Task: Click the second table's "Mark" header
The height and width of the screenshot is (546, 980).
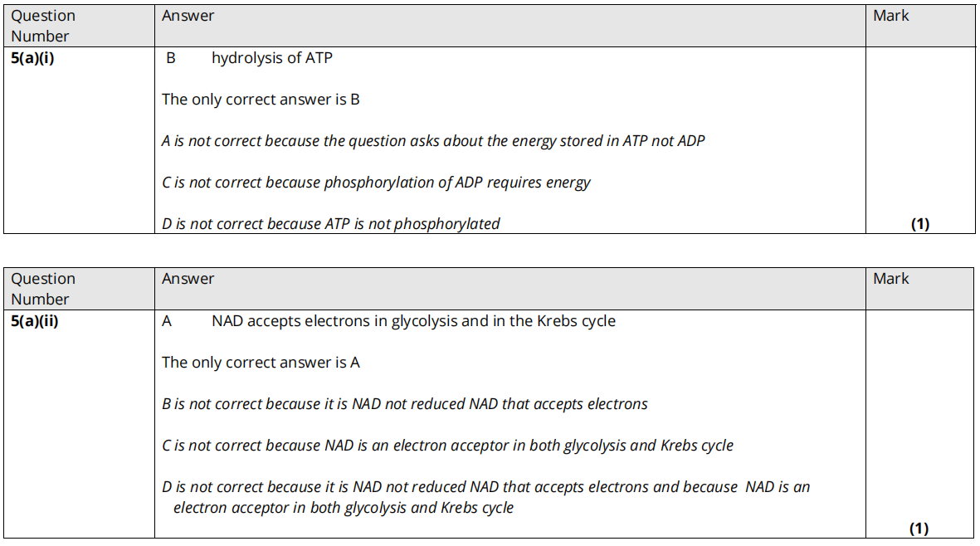Action: tap(890, 279)
